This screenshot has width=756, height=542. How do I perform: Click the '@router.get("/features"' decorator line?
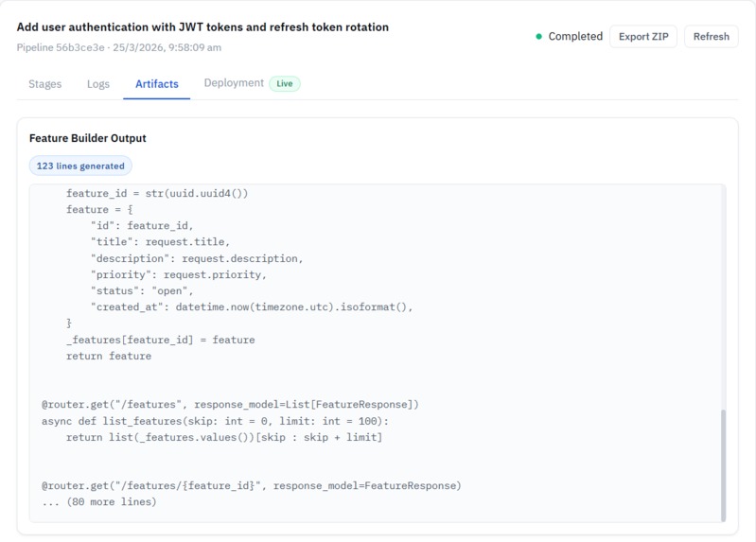tap(231, 405)
